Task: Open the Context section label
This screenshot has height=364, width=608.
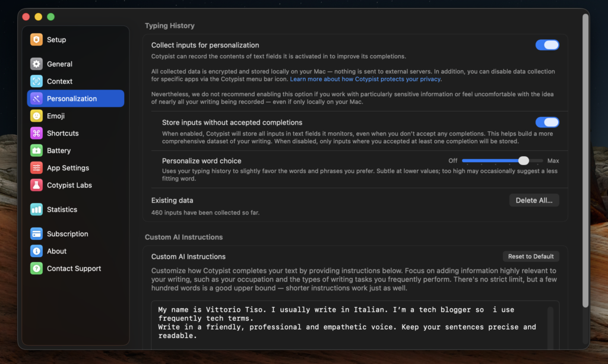Action: [59, 81]
